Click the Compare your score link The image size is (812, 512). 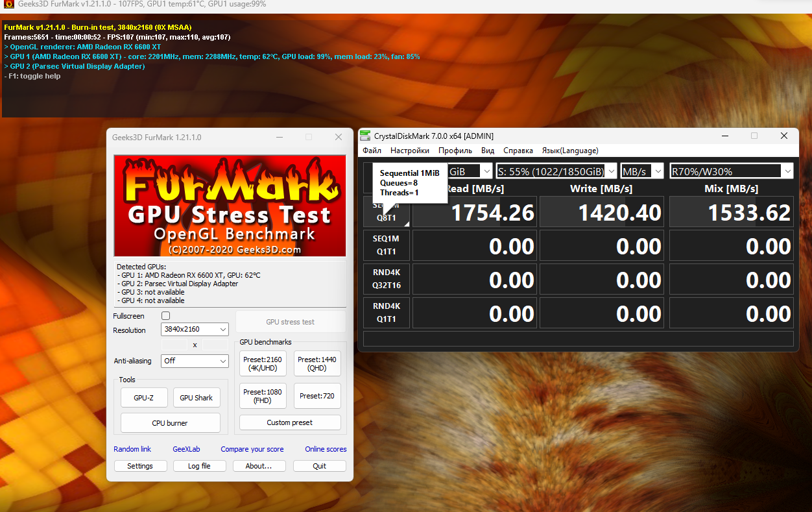252,449
